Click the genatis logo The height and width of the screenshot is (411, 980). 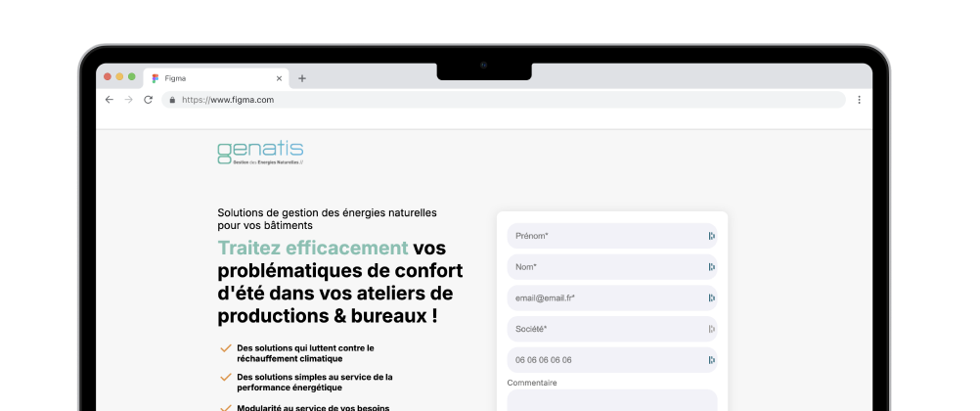260,154
